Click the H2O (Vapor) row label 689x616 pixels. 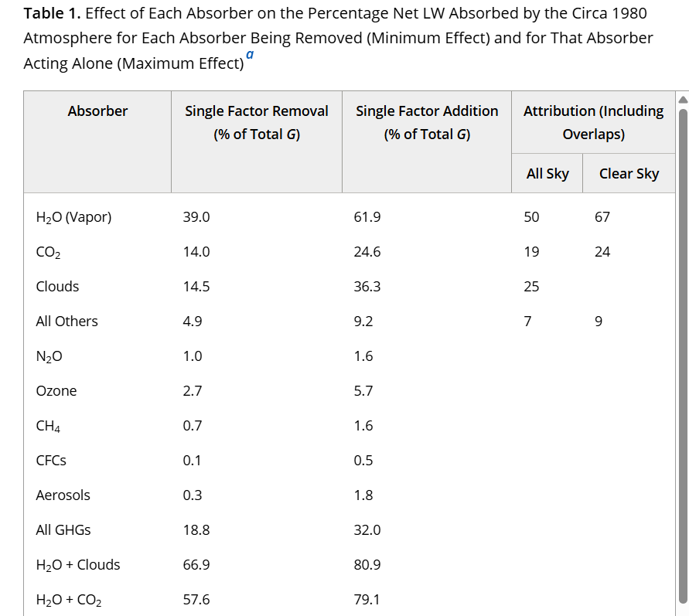pos(73,217)
